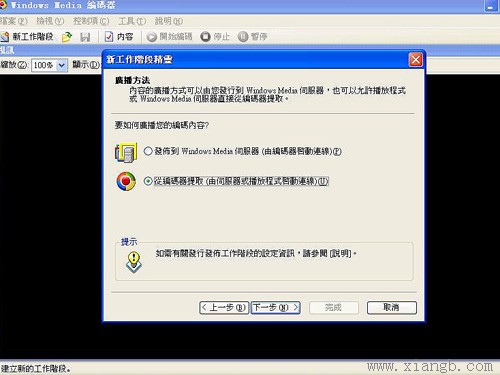Image resolution: width=500 pixels, height=375 pixels.
Task: Open the 說明 menu
Action: pos(168,21)
